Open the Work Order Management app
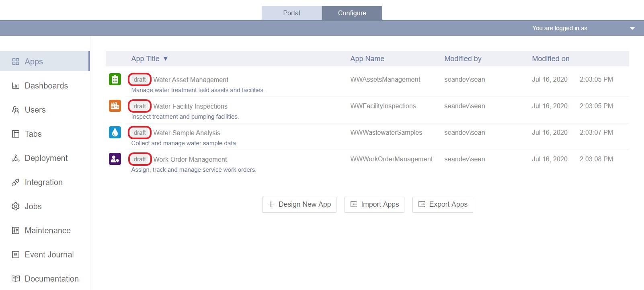This screenshot has width=644, height=290. pyautogui.click(x=190, y=159)
